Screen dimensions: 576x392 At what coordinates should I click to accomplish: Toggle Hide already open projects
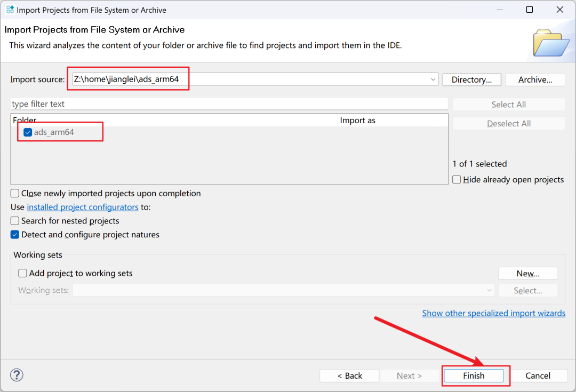[457, 180]
